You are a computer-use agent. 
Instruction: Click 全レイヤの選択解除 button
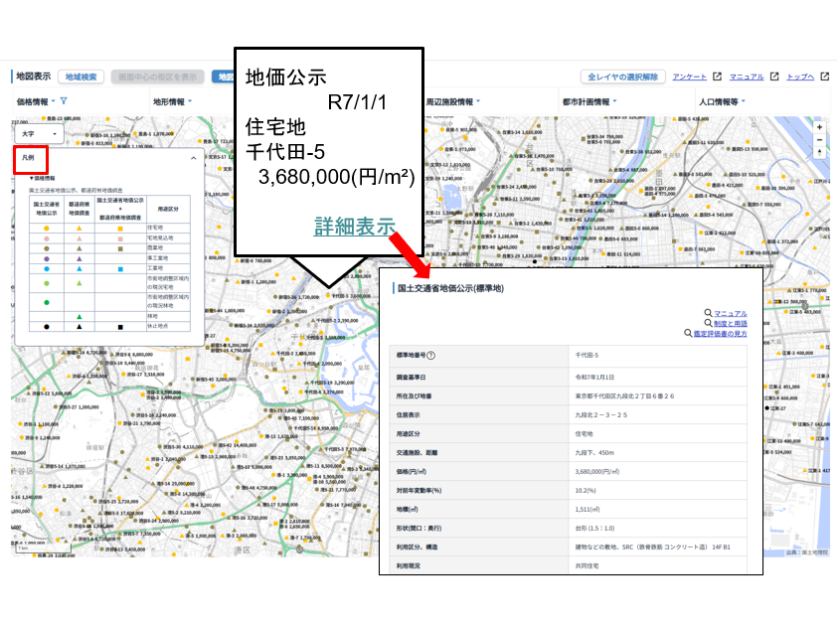coord(622,77)
